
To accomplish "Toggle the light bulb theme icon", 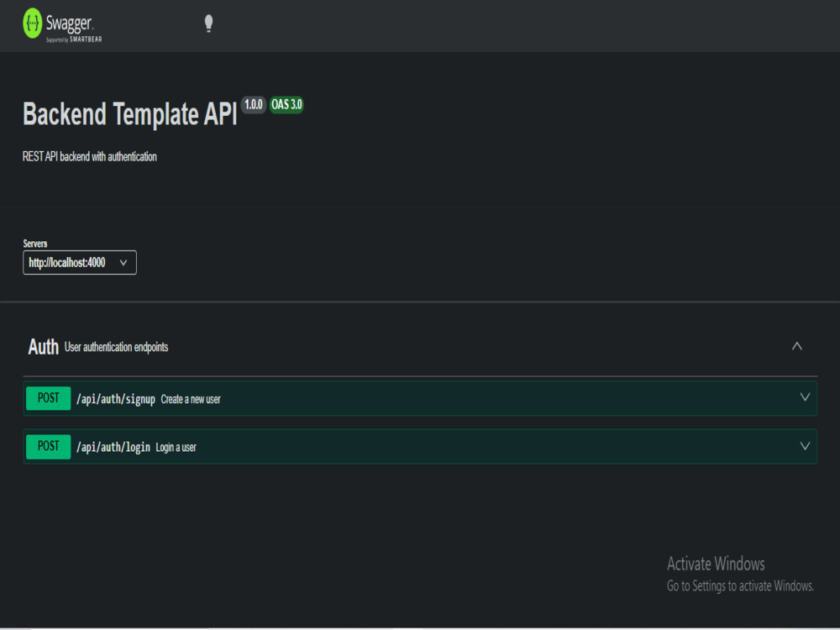I will pos(209,24).
